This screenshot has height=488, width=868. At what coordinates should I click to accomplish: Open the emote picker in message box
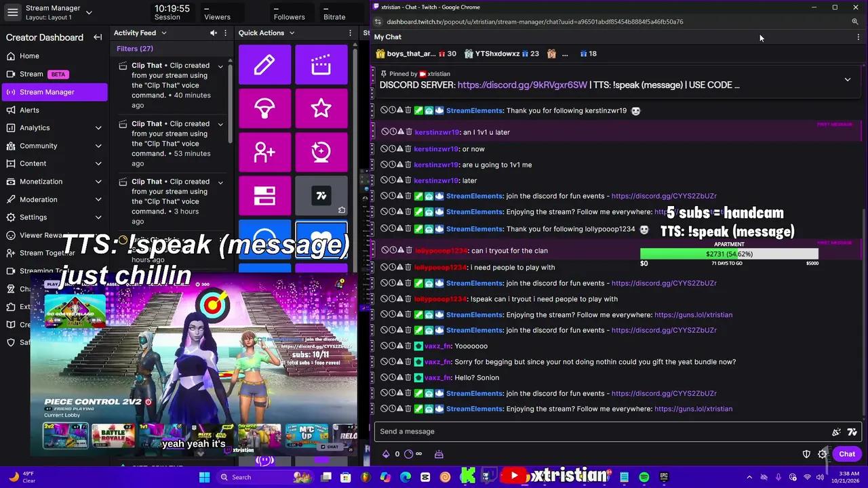tap(837, 432)
